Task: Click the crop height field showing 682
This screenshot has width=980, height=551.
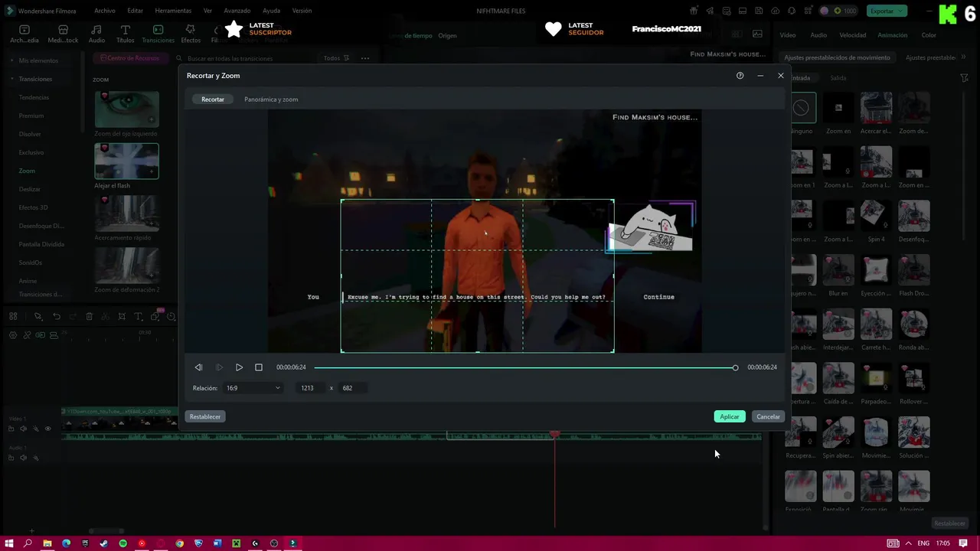Action: 351,388
